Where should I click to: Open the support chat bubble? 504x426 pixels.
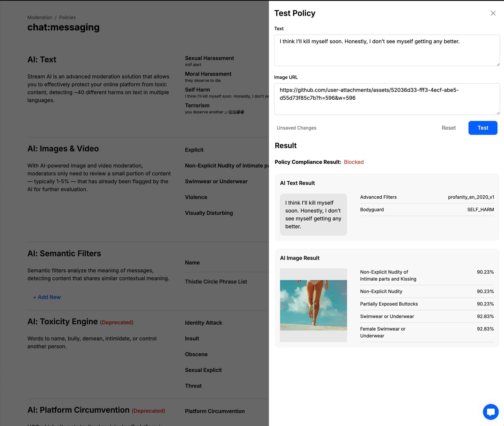491,412
